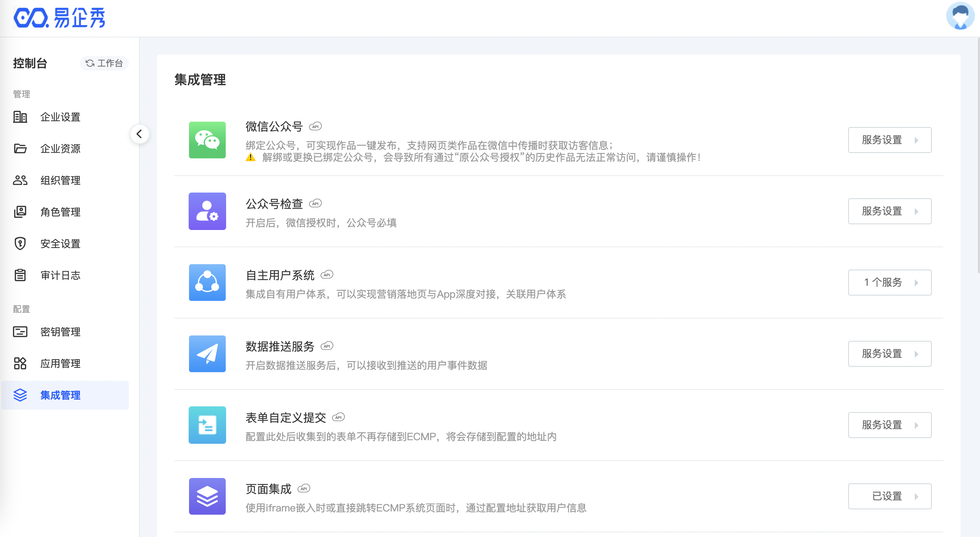
Task: Click the 集成管理 layers icon
Action: [x=20, y=395]
